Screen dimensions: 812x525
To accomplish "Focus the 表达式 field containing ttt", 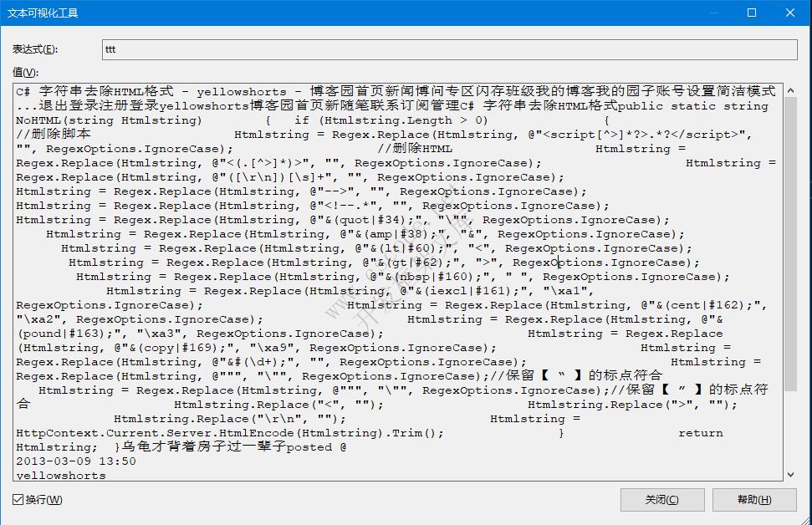I will click(x=450, y=49).
